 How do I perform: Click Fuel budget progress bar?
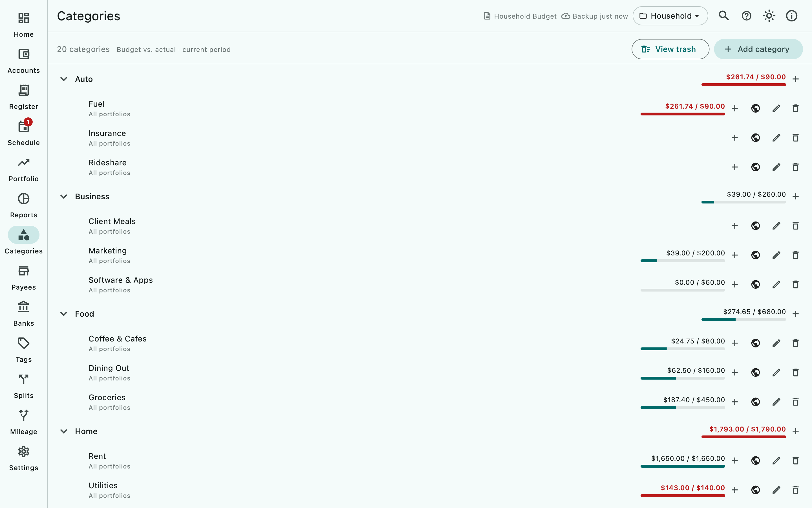[x=683, y=114]
